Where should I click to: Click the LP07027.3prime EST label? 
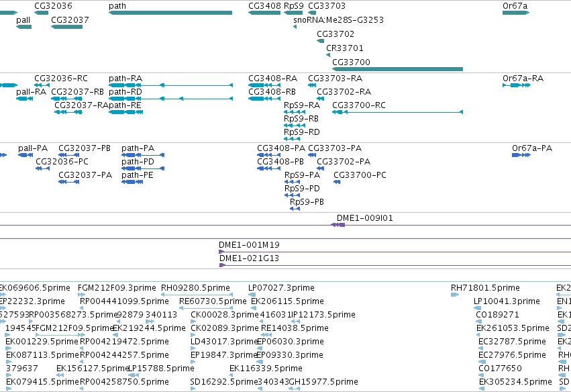click(282, 288)
